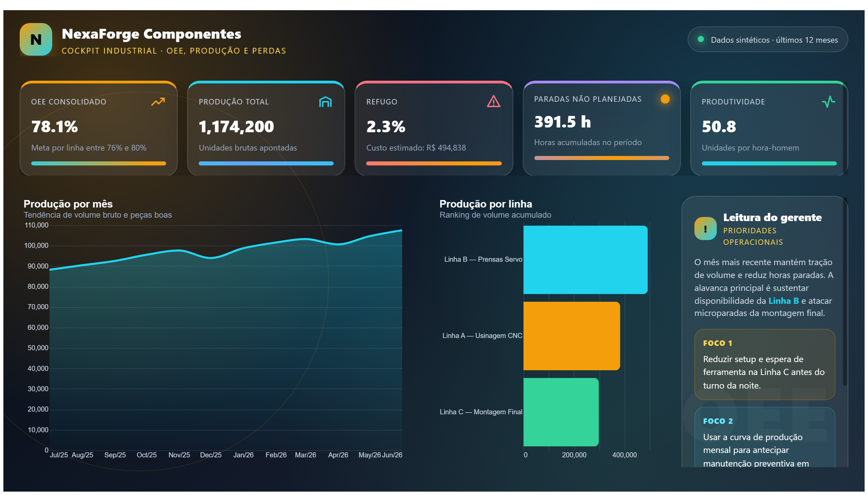Screen dimensions: 868x495
Task: Click the 'Linha C — Montagem Final' label
Action: [x=481, y=412]
